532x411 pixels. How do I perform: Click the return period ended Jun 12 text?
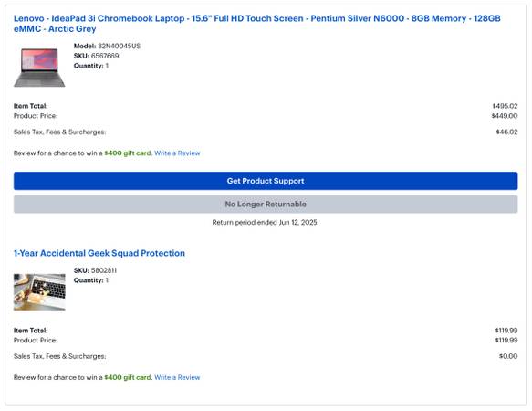266,223
